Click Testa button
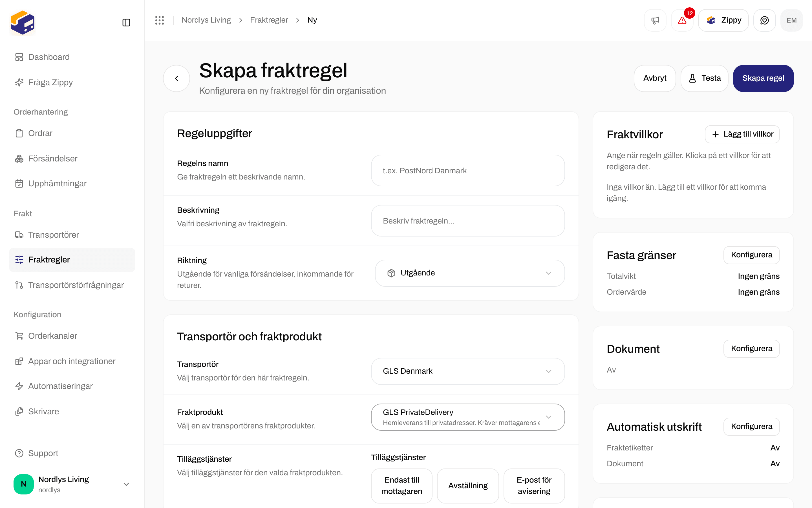The width and height of the screenshot is (812, 508). click(x=704, y=78)
